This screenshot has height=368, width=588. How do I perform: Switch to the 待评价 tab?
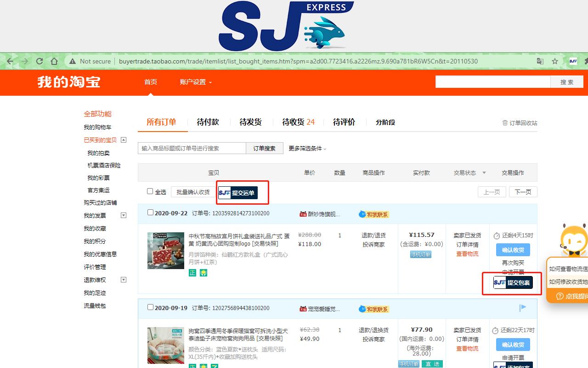click(344, 122)
